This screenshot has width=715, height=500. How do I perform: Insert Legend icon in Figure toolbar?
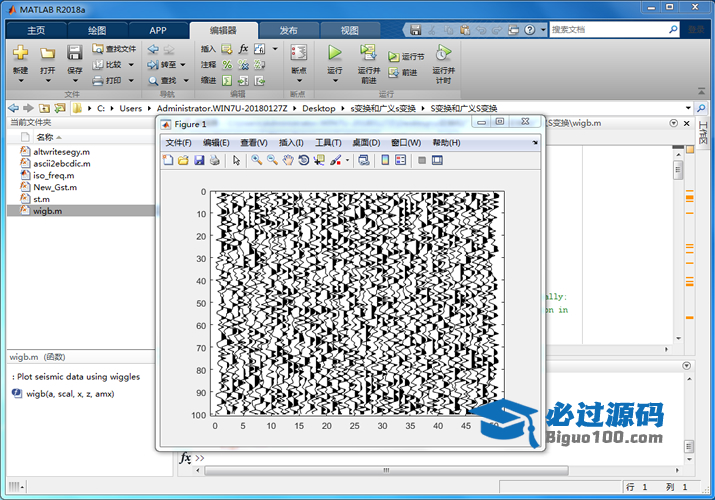pyautogui.click(x=400, y=160)
